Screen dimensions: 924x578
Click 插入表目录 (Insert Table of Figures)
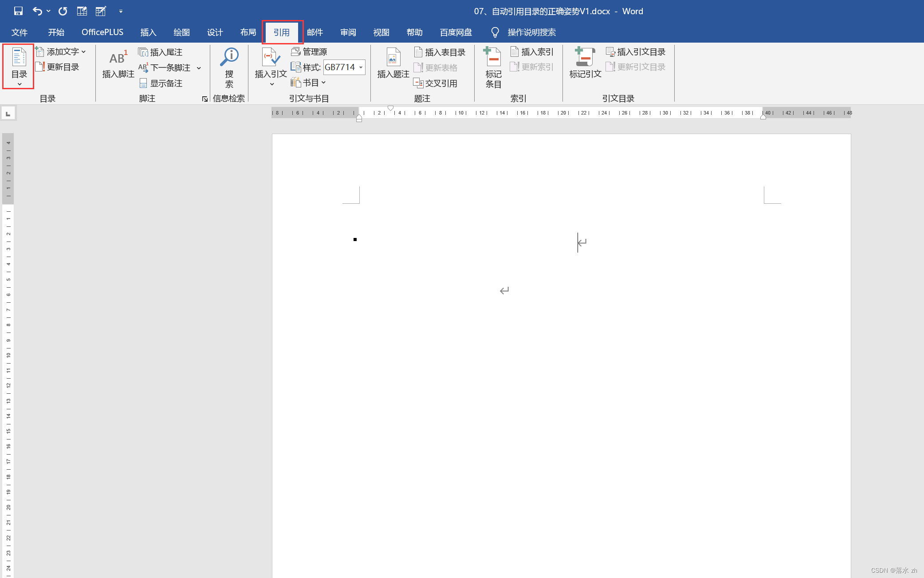click(x=440, y=52)
